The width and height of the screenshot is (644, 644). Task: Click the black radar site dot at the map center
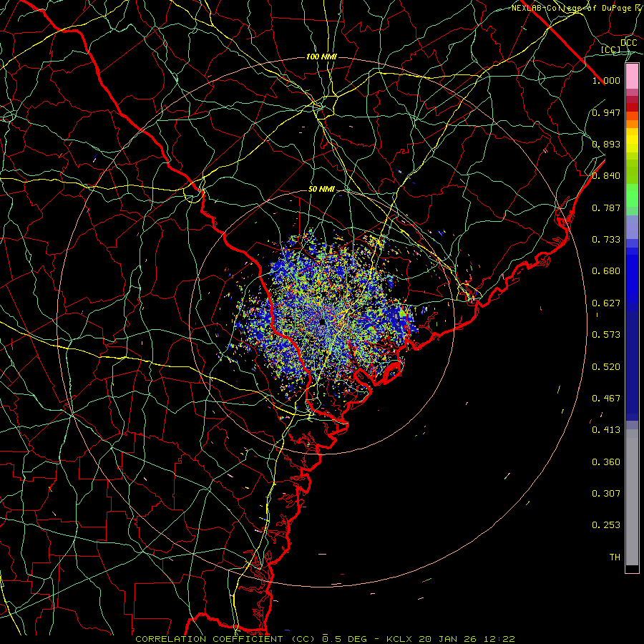coord(322,322)
